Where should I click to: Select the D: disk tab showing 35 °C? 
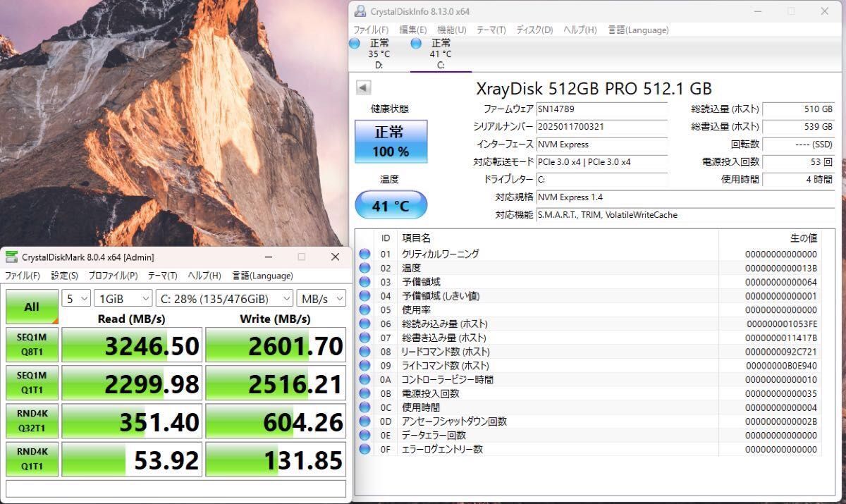379,54
